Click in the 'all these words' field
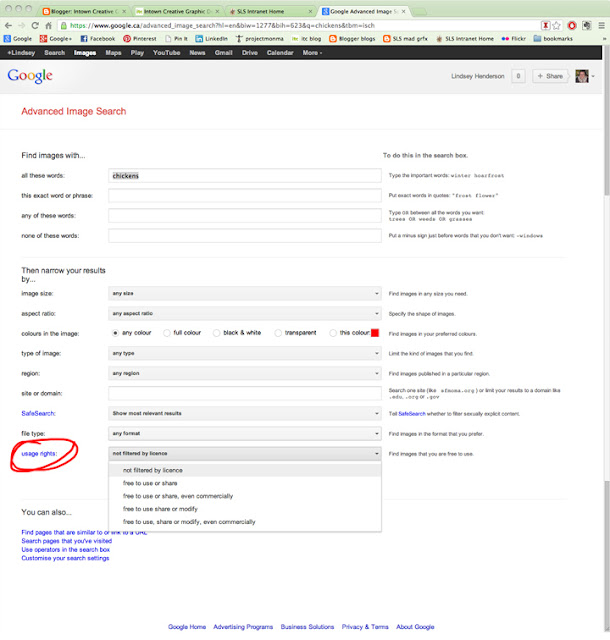 coord(245,176)
